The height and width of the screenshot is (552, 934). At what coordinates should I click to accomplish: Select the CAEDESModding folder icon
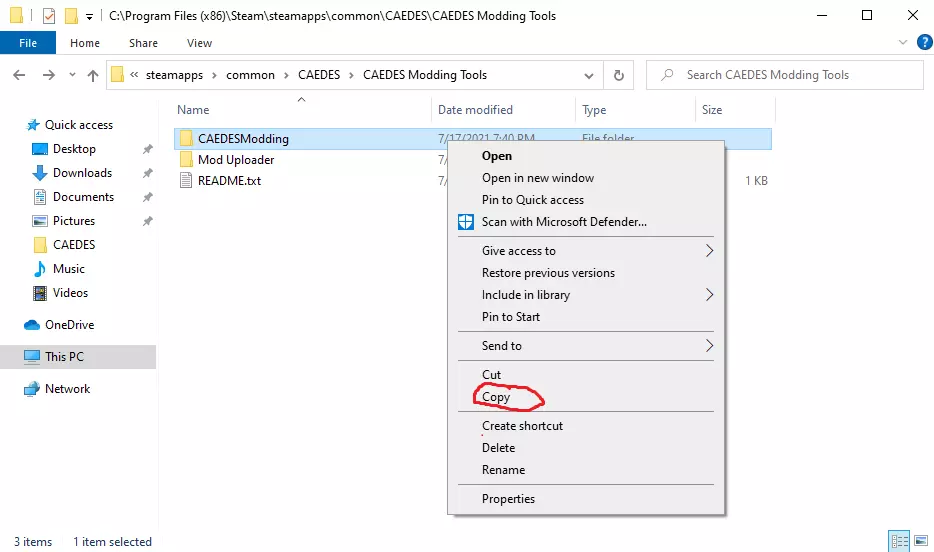[x=186, y=139]
